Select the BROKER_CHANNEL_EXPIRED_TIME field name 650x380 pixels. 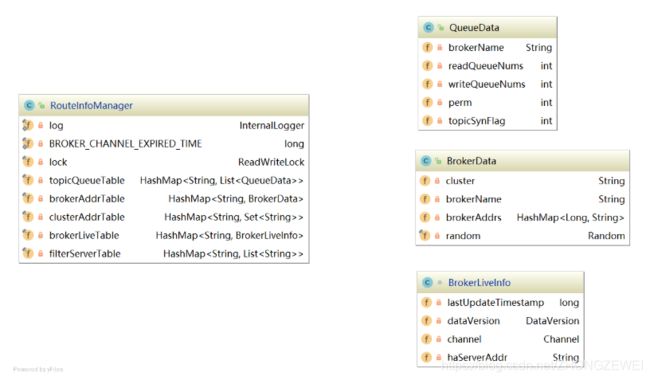coord(125,144)
